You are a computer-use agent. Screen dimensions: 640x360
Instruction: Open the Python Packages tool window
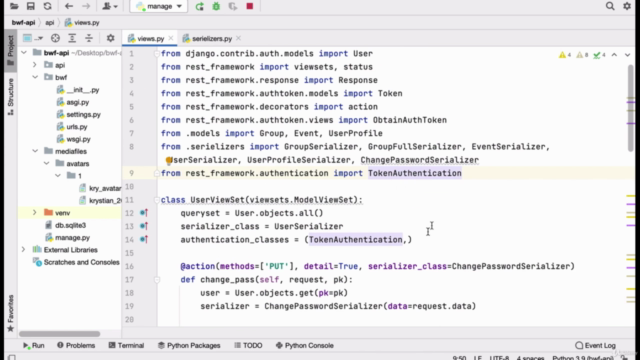(x=189, y=345)
